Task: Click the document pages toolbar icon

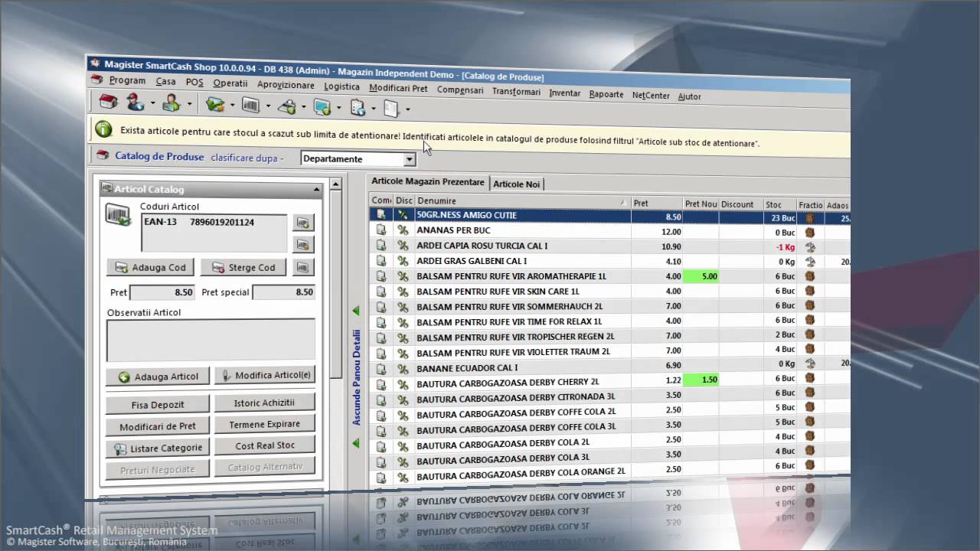Action: (391, 109)
